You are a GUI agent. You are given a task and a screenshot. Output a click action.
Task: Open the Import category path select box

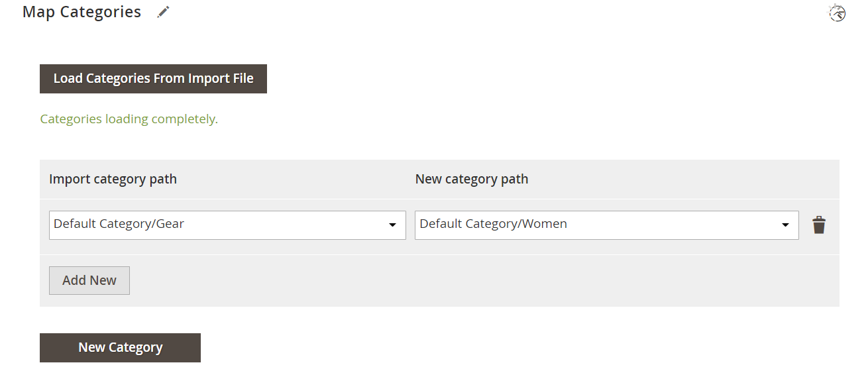[x=227, y=225]
